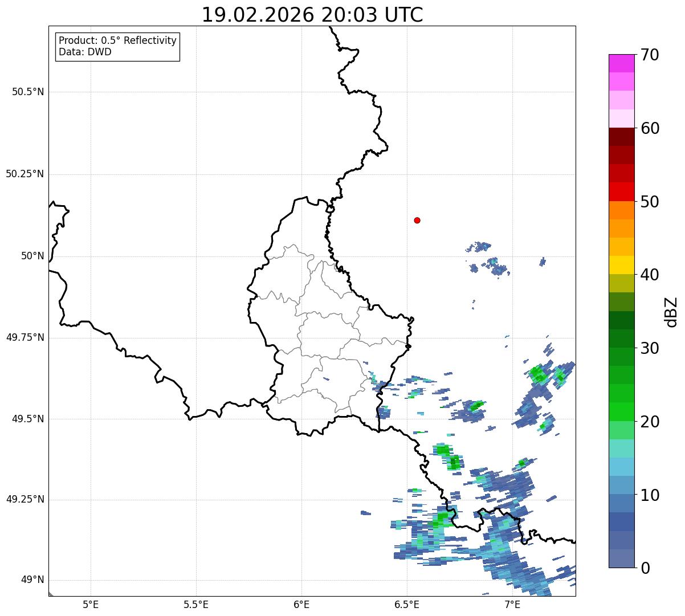Click the colorbar tick label 30

[650, 348]
